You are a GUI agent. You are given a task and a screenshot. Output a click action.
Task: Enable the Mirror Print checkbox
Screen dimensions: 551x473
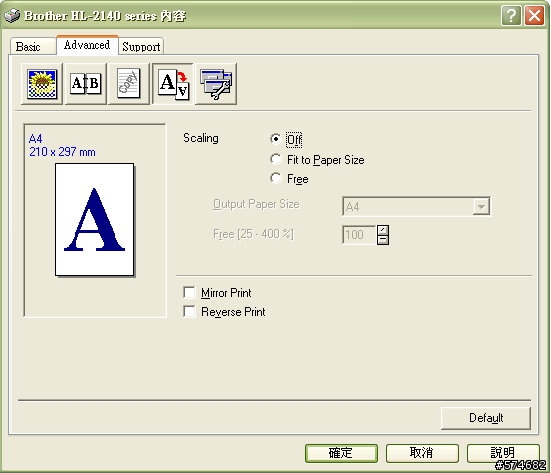(x=189, y=292)
